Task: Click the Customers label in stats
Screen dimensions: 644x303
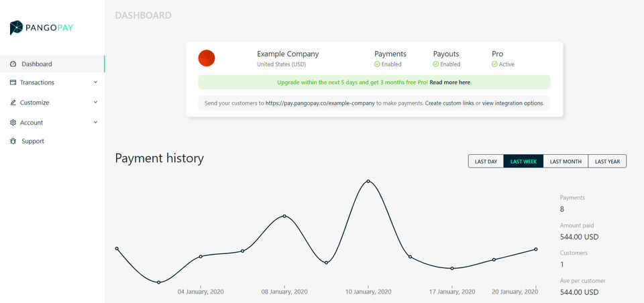Action: click(574, 253)
